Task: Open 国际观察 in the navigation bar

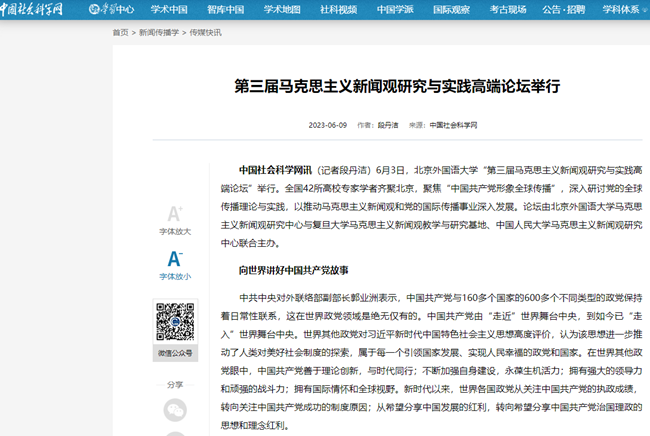Action: [x=451, y=9]
